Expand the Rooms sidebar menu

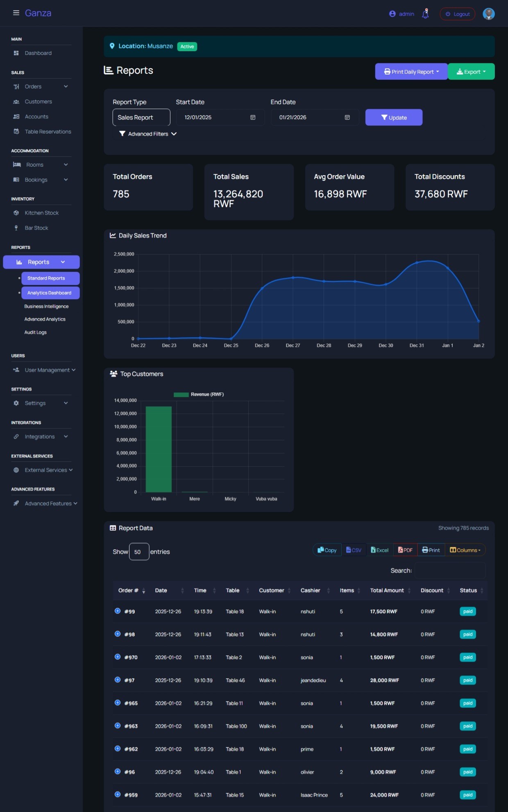(41, 165)
